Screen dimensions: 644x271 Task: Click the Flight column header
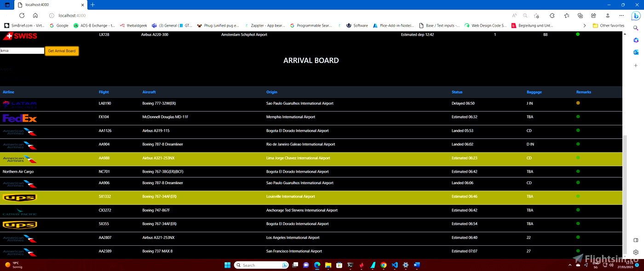click(103, 92)
